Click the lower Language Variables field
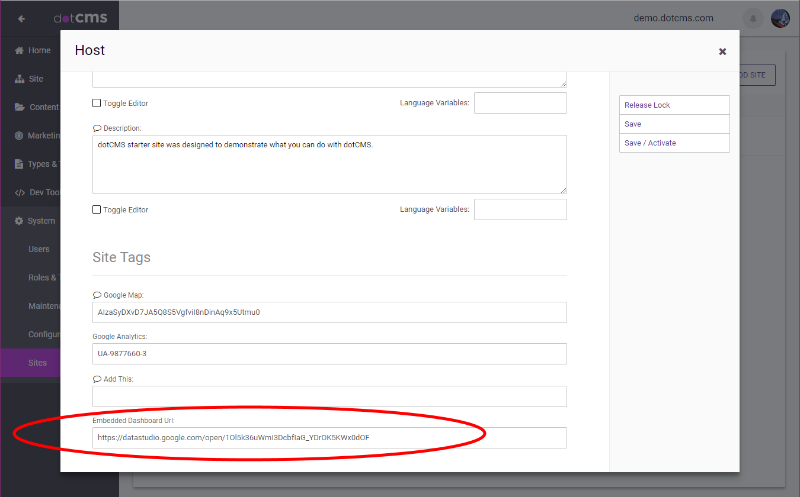Image resolution: width=800 pixels, height=497 pixels. tap(520, 210)
